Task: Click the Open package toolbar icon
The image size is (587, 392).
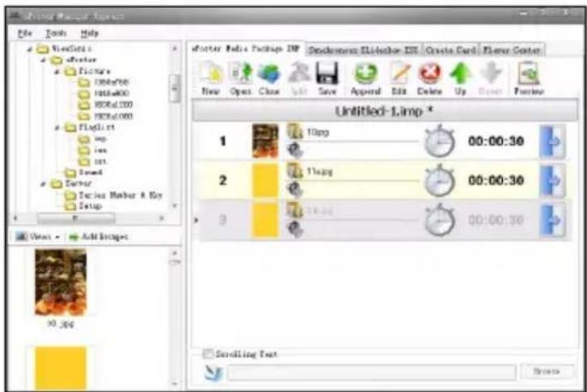Action: pos(241,74)
